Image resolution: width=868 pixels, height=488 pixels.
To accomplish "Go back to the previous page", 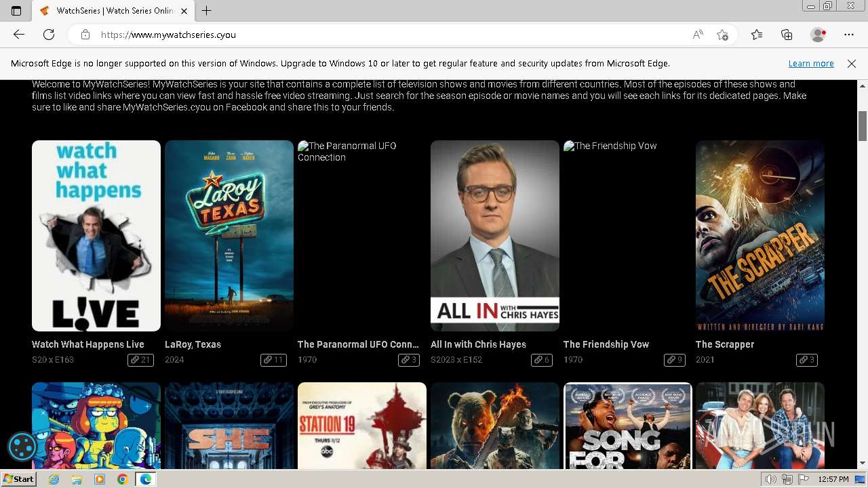I will pyautogui.click(x=19, y=35).
